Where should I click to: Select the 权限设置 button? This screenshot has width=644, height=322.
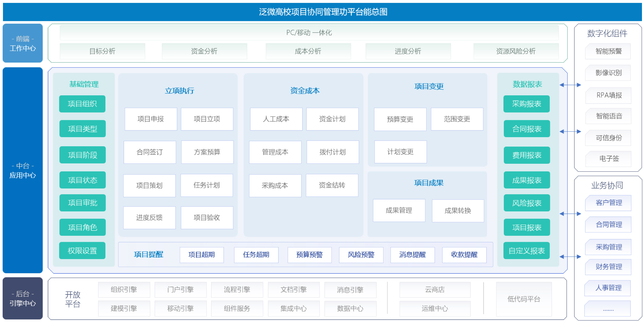point(82,251)
